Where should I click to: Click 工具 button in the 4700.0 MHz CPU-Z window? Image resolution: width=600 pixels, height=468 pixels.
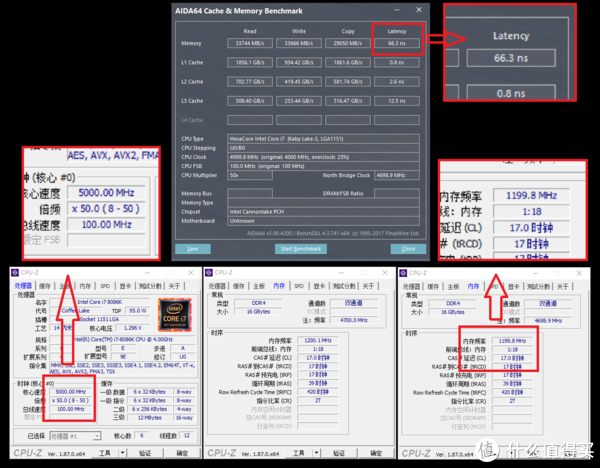coord(299,453)
